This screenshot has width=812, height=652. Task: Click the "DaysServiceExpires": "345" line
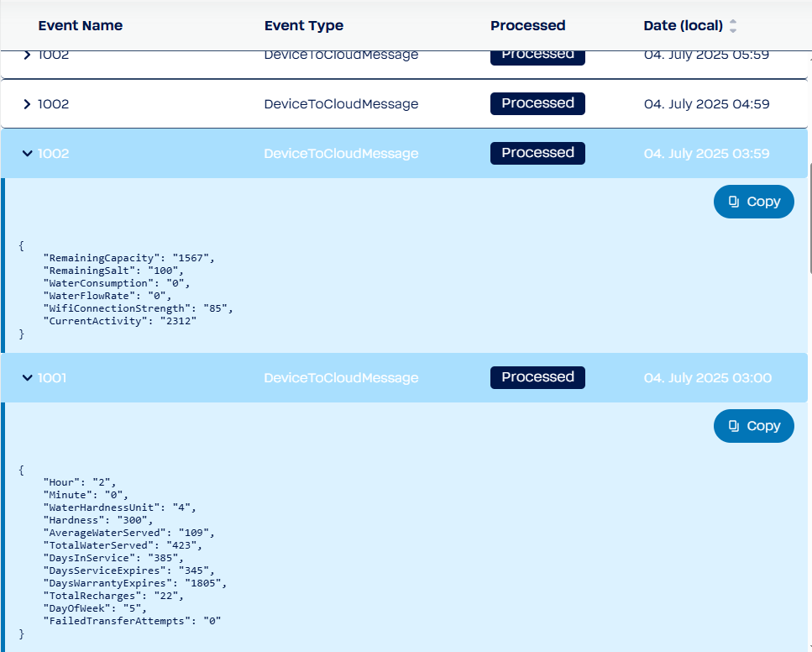pyautogui.click(x=129, y=570)
